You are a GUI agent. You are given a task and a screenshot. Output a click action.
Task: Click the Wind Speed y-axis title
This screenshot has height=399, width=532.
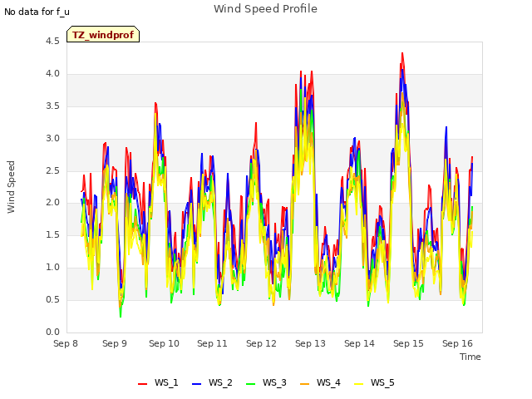click(11, 187)
